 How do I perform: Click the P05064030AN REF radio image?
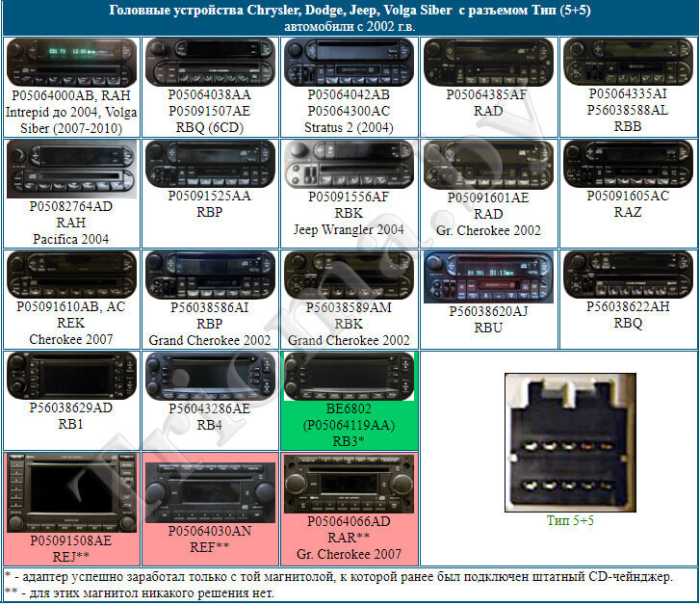click(x=210, y=492)
